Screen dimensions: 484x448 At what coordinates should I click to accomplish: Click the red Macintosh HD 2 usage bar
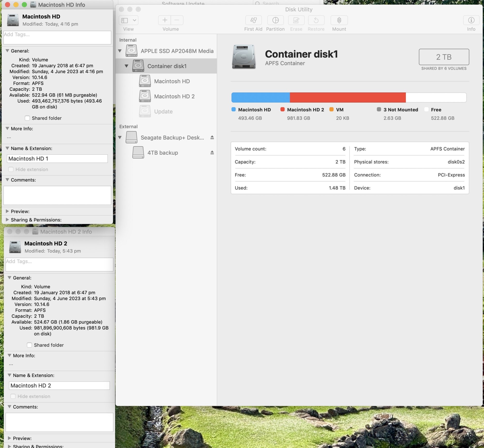coord(347,98)
